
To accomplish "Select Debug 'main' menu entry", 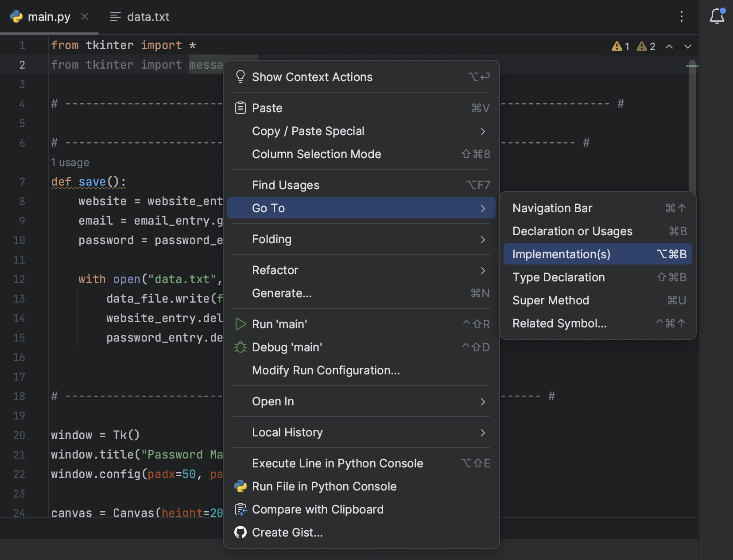I will pyautogui.click(x=361, y=347).
